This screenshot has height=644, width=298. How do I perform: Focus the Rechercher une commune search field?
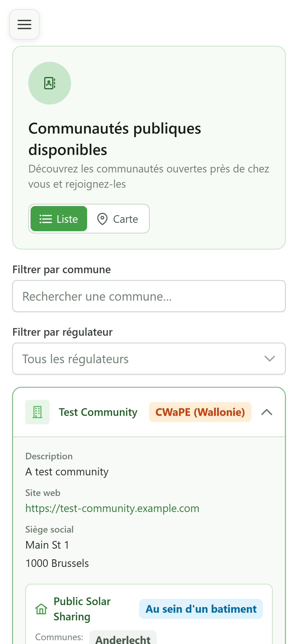pos(149,296)
